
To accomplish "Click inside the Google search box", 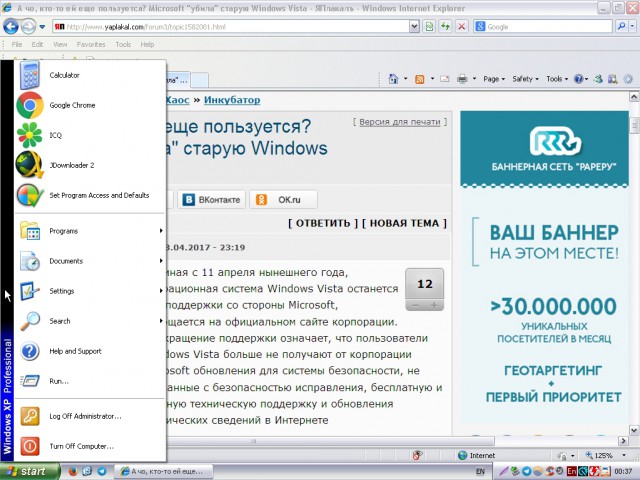I will coord(548,27).
